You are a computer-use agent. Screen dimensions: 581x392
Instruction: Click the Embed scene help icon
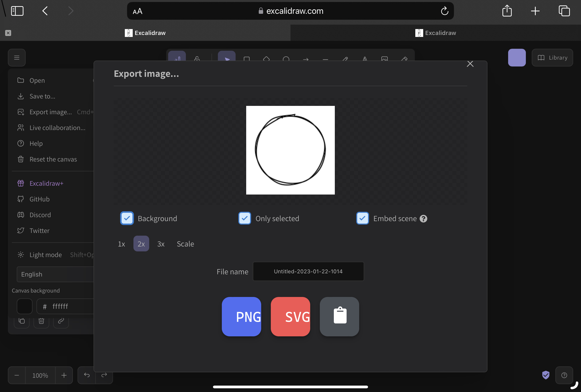pos(423,218)
